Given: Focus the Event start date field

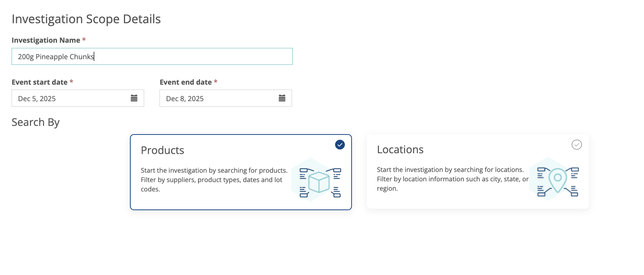Looking at the screenshot, I should click(x=71, y=99).
